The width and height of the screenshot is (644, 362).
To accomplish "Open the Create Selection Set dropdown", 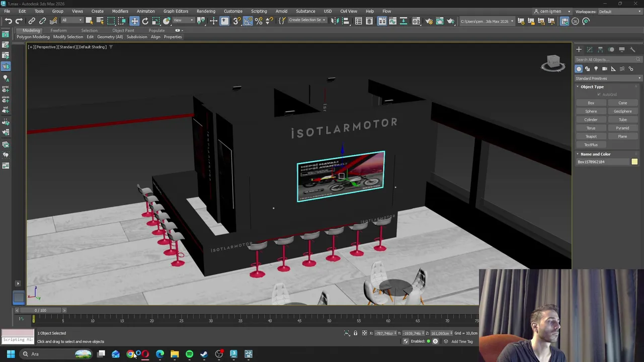I will pyautogui.click(x=306, y=21).
